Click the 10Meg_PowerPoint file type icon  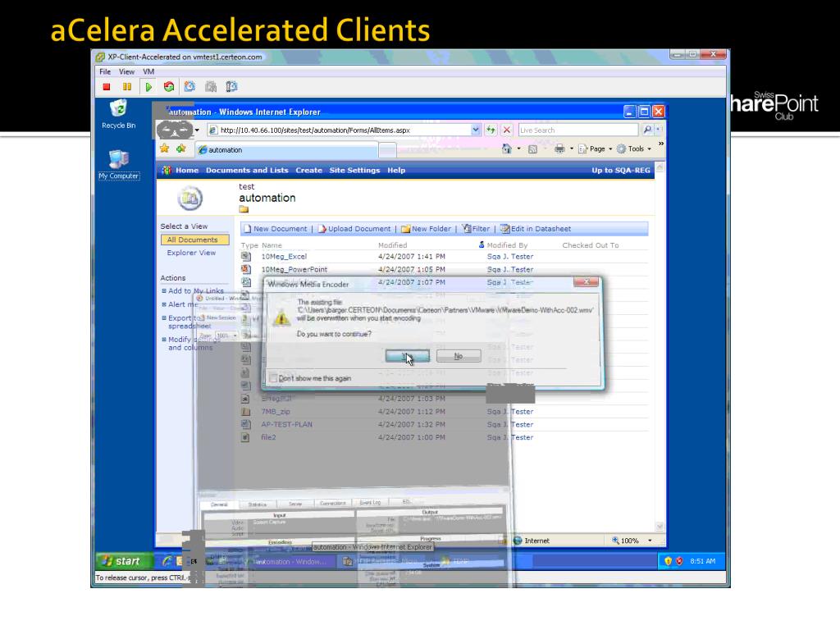[x=245, y=269]
